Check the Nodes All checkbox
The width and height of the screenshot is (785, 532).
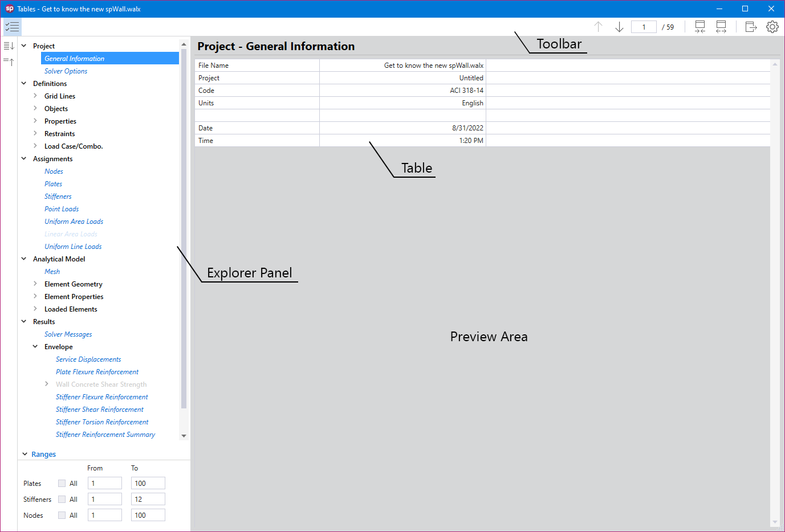(x=62, y=515)
